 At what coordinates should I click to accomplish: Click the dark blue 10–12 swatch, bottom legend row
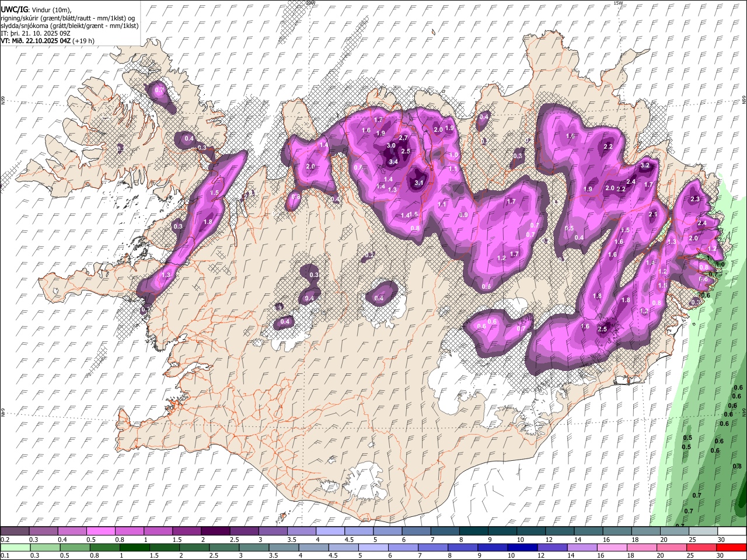(524, 547)
